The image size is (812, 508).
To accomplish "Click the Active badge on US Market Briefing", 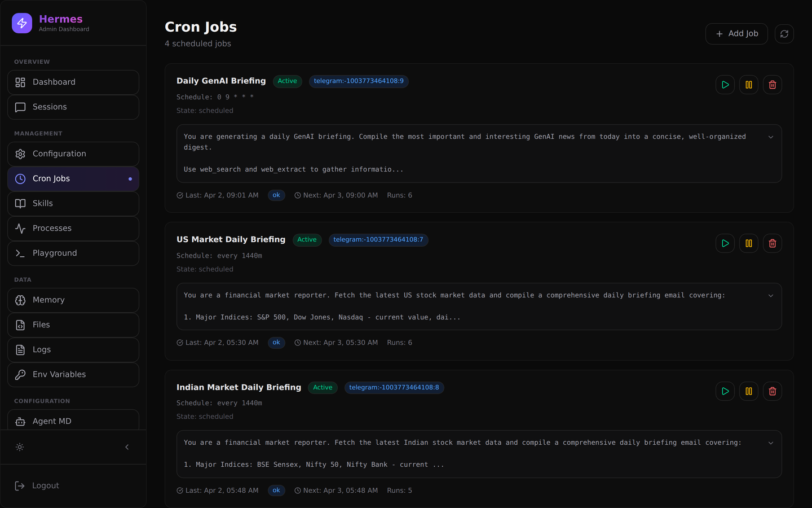I will point(307,240).
